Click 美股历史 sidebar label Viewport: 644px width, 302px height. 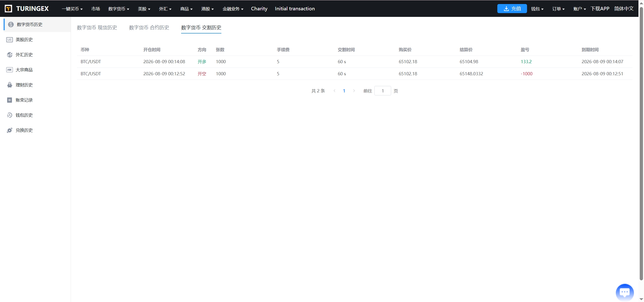pyautogui.click(x=24, y=40)
